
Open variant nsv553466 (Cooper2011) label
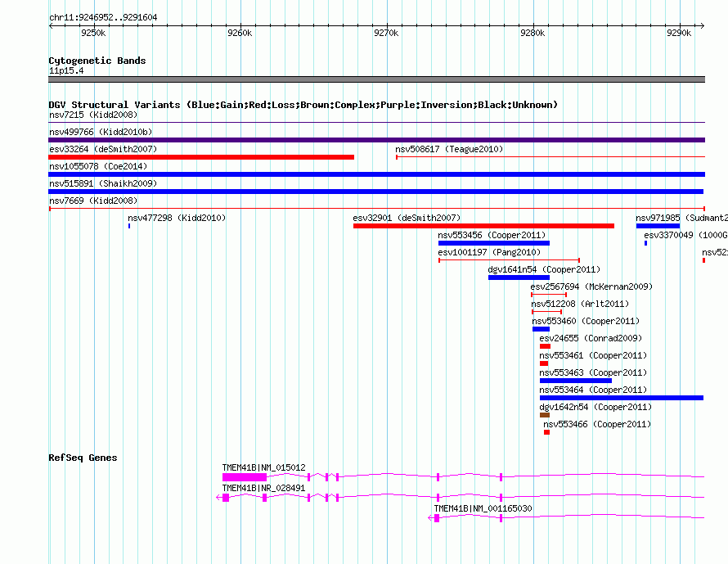[597, 424]
